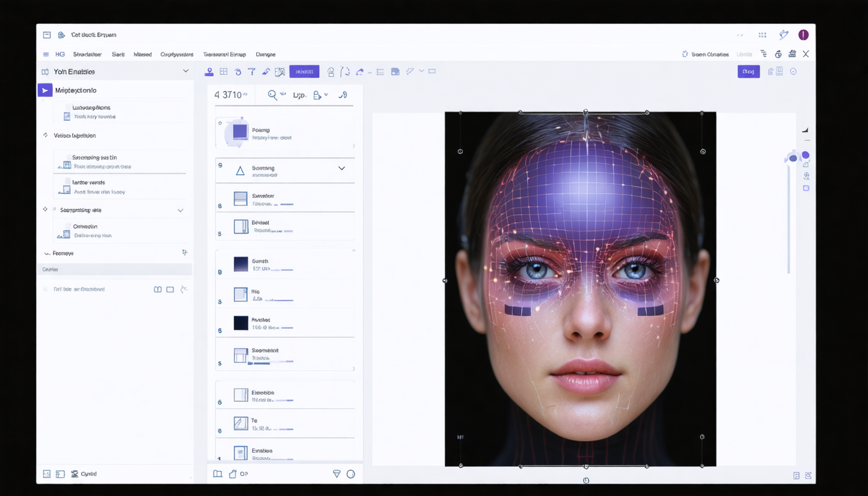Click the purple play arrow beside Mripteyctonio
868x496 pixels.
click(45, 90)
